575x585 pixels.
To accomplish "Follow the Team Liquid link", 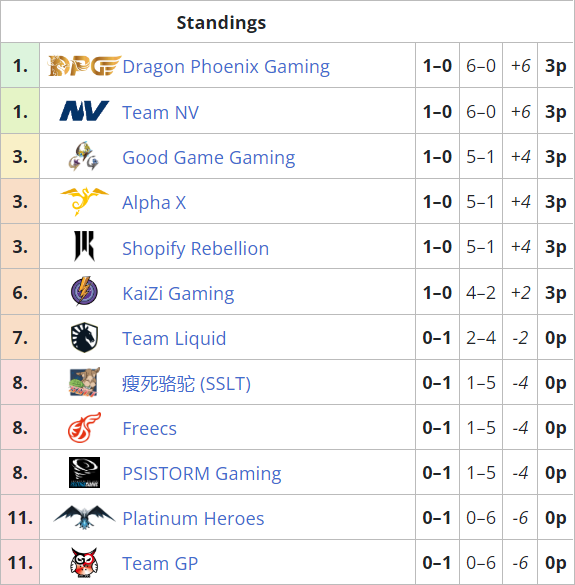I will [174, 339].
